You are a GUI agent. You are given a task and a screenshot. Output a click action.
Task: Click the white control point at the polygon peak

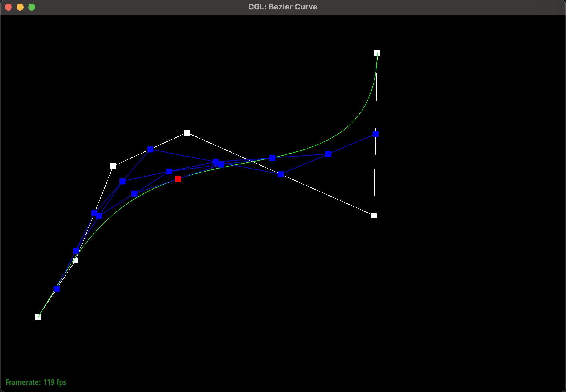[187, 133]
